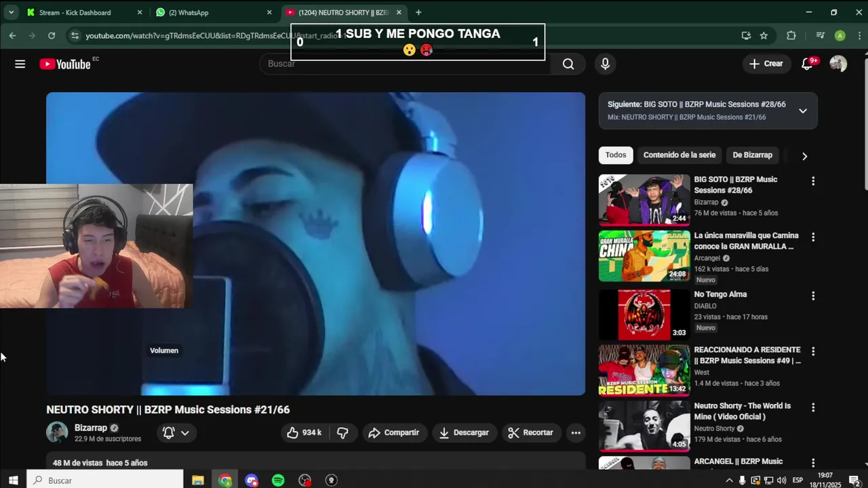Select the Contenido de la serie chip
This screenshot has width=868, height=488.
pyautogui.click(x=679, y=155)
